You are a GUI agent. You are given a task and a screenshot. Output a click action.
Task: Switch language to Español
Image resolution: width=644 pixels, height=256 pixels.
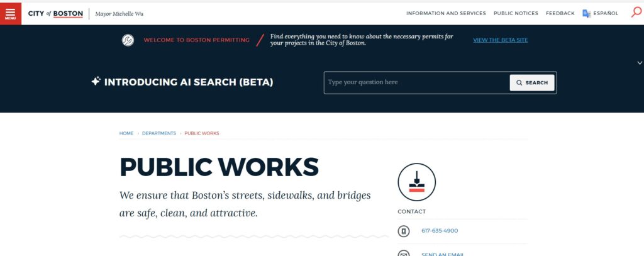point(606,13)
